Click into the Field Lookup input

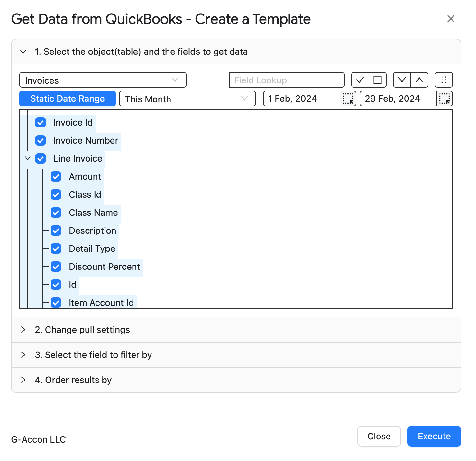click(x=287, y=80)
